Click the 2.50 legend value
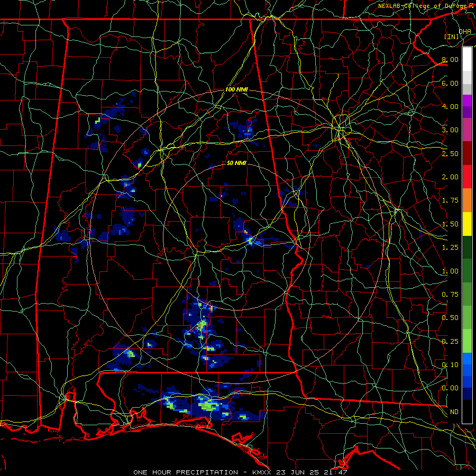This screenshot has width=476, height=476. [x=450, y=153]
